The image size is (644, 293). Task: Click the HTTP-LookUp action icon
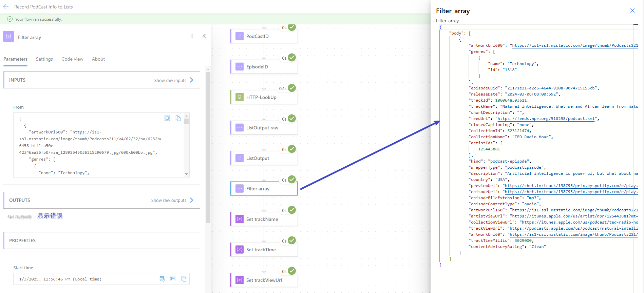240,97
